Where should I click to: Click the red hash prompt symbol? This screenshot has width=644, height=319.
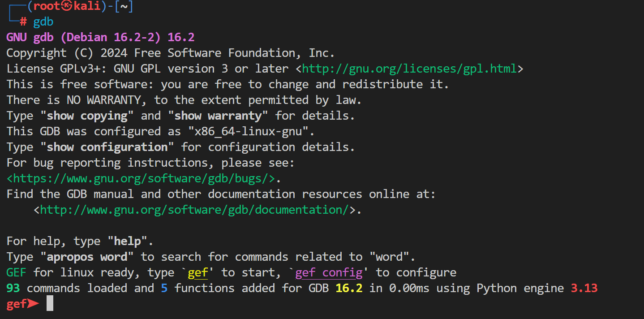[x=23, y=22]
